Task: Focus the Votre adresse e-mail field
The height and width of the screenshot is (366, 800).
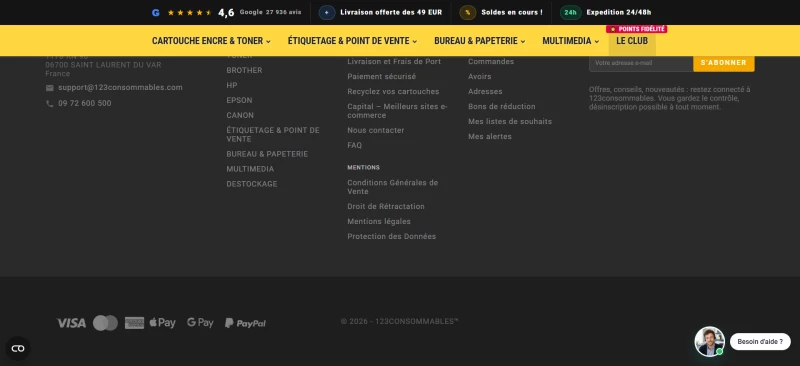Action: click(x=641, y=63)
